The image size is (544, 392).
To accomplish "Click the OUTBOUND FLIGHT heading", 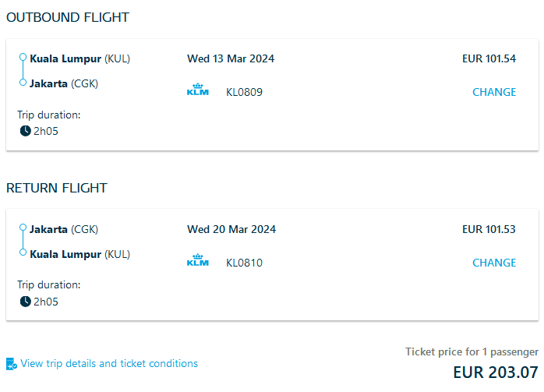I will tap(68, 17).
